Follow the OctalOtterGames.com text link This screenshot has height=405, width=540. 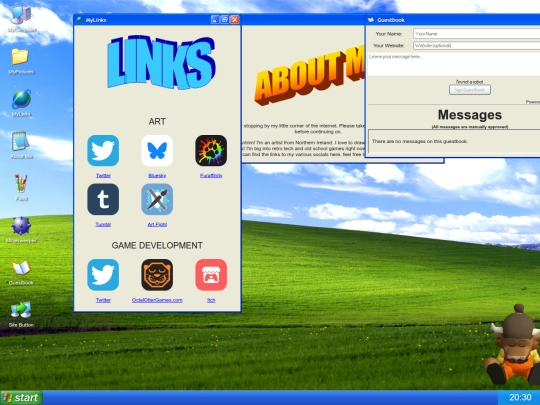[157, 300]
